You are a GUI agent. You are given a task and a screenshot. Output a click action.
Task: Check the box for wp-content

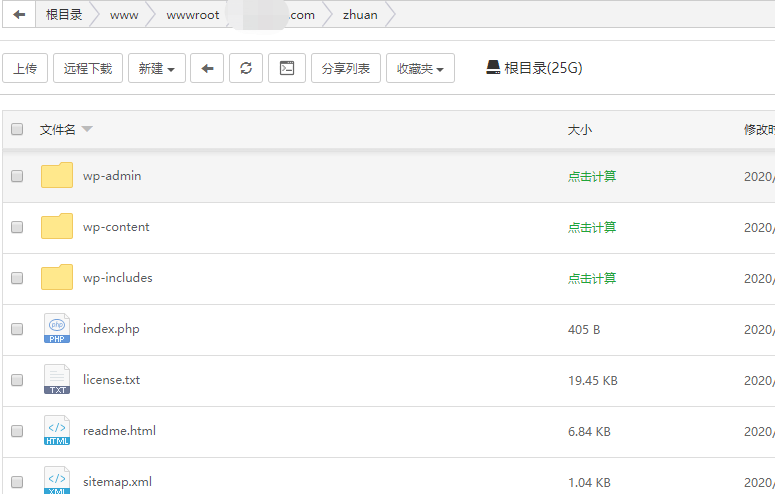click(17, 227)
